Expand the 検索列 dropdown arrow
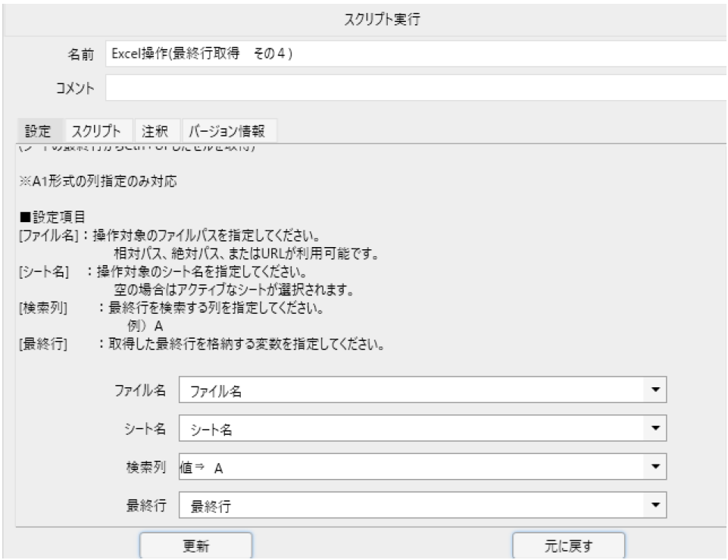 tap(655, 468)
